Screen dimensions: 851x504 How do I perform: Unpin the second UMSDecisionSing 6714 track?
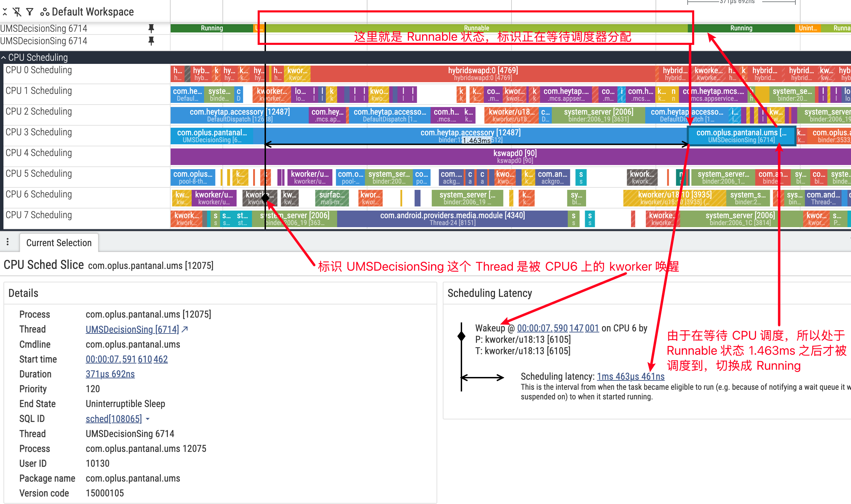(x=151, y=41)
